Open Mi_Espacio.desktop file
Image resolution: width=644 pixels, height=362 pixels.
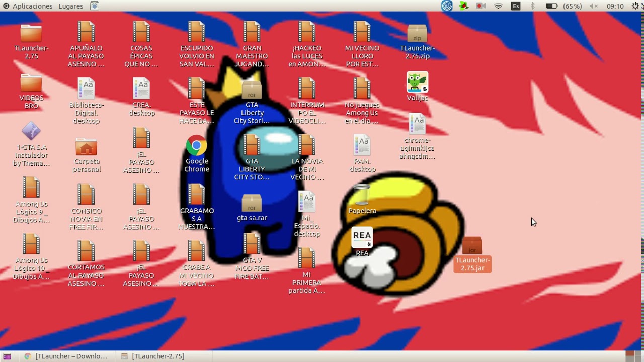coord(307,202)
